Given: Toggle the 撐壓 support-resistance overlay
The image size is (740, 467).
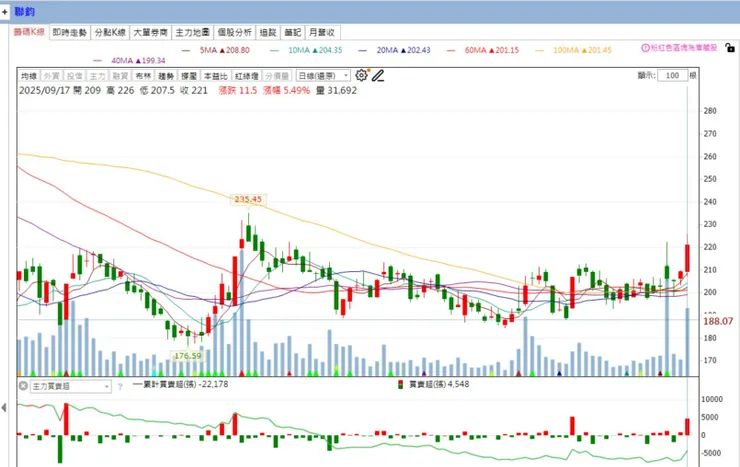Looking at the screenshot, I should (x=189, y=76).
